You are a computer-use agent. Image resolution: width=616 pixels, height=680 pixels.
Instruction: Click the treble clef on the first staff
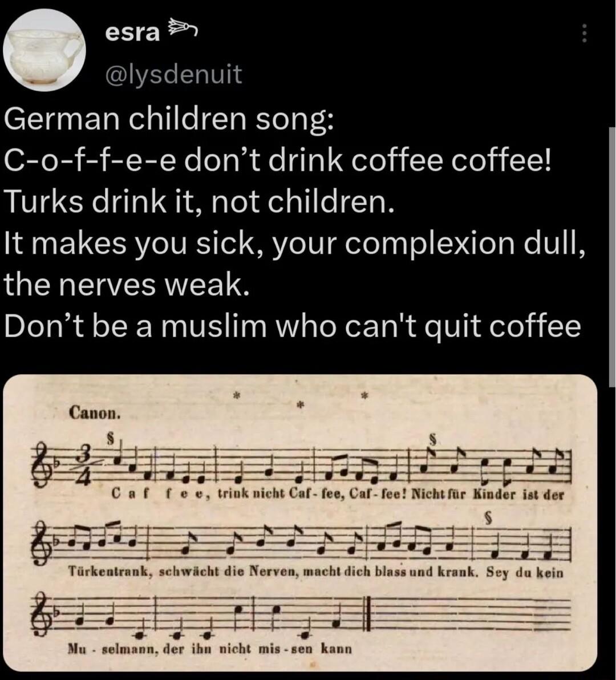click(x=40, y=465)
